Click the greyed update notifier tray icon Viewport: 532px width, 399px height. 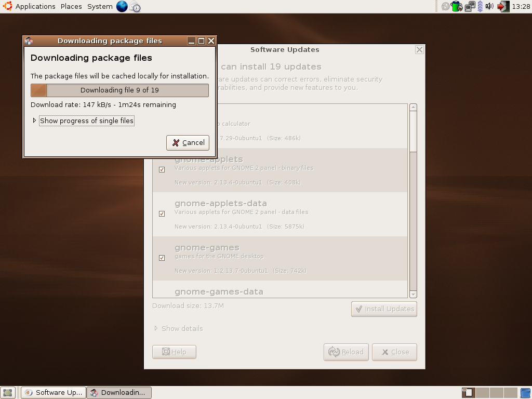(x=445, y=6)
